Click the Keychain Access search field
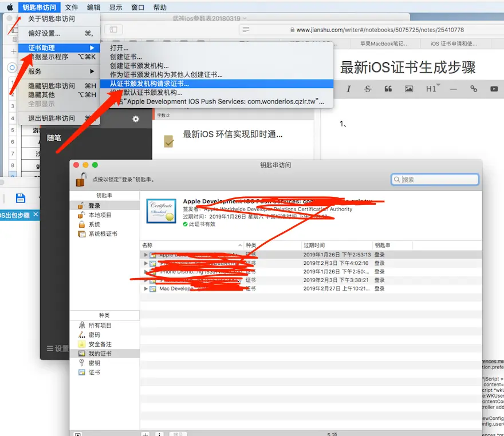 click(435, 180)
